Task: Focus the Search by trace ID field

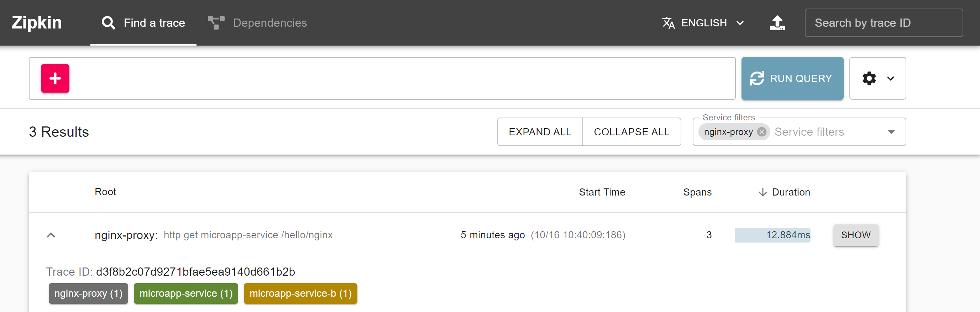Action: pyautogui.click(x=884, y=23)
